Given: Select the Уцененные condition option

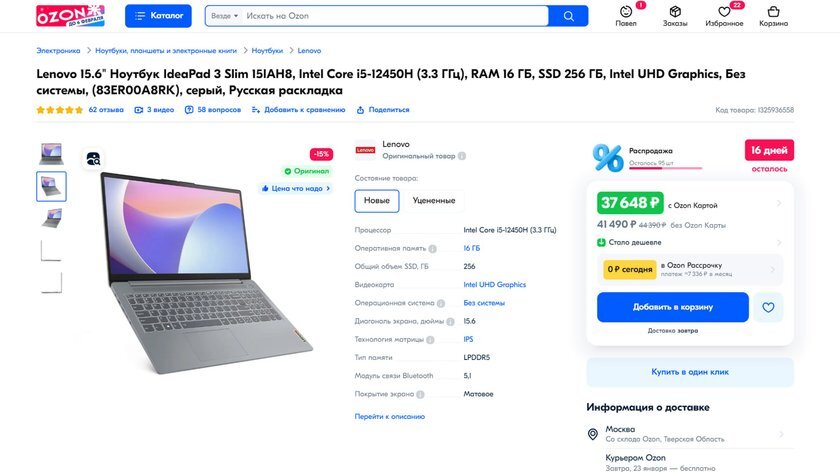Looking at the screenshot, I should 434,200.
